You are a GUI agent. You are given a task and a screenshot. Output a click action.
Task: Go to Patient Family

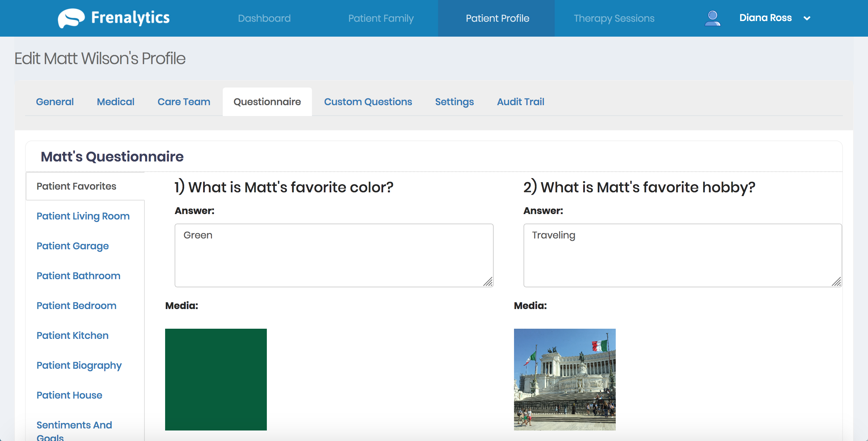click(x=381, y=18)
